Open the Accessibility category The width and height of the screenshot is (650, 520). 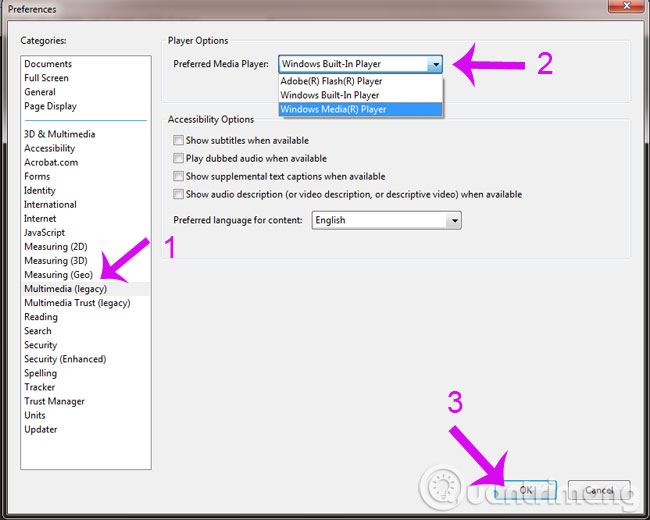point(49,148)
